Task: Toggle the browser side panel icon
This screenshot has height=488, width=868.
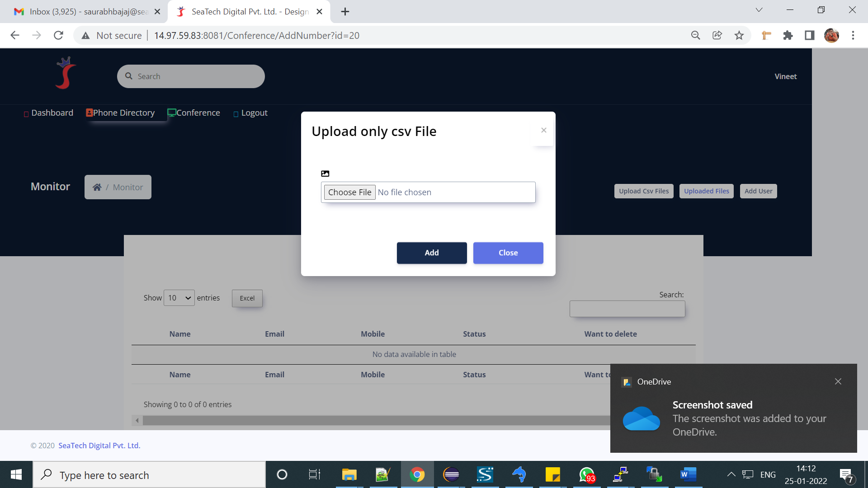Action: coord(809,35)
